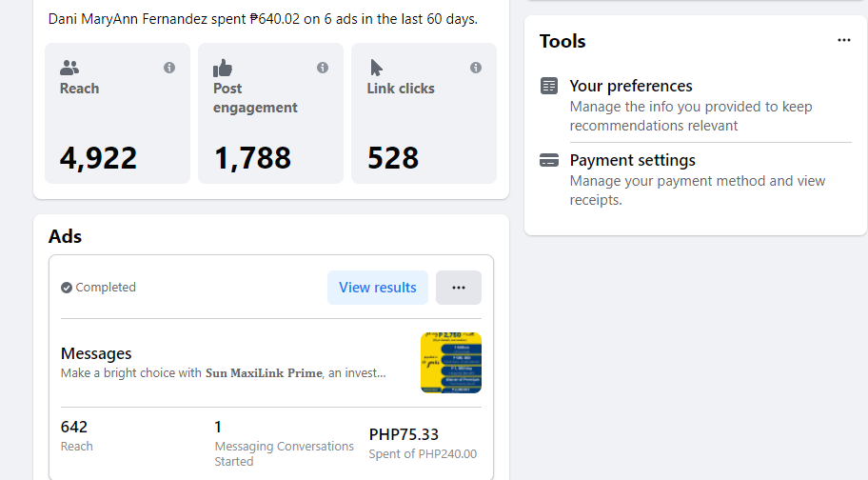The width and height of the screenshot is (868, 480).
Task: Open Your preferences
Action: [631, 86]
